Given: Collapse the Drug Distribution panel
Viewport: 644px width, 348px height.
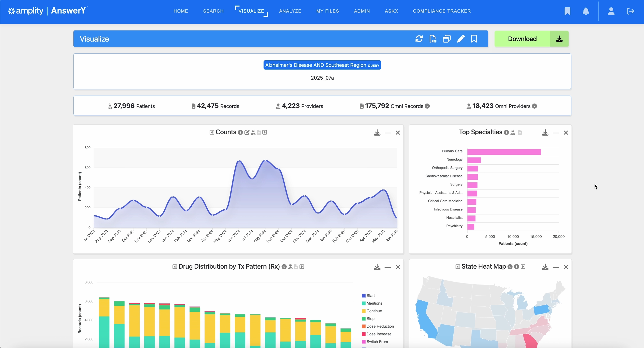Looking at the screenshot, I should click(x=388, y=267).
